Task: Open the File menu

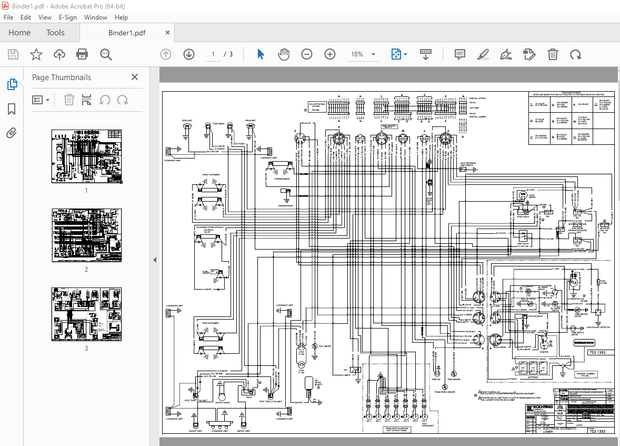Action: (x=8, y=17)
